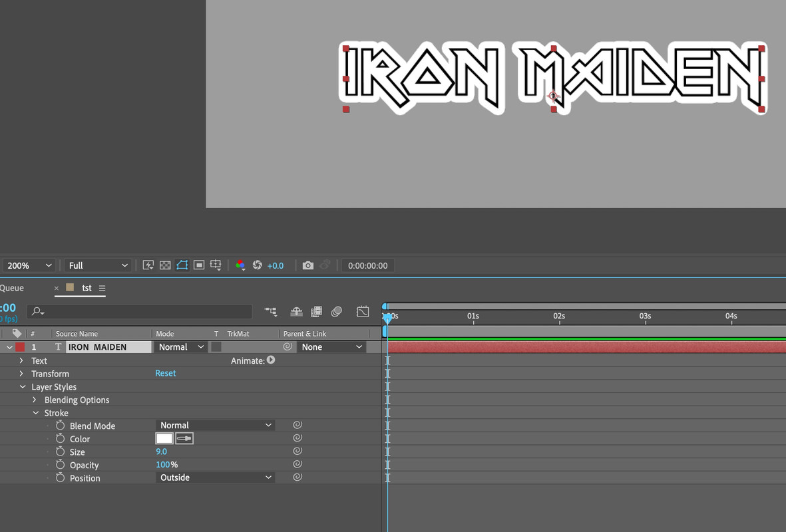Open the white stroke color swatch
The image size is (786, 532).
pos(164,438)
